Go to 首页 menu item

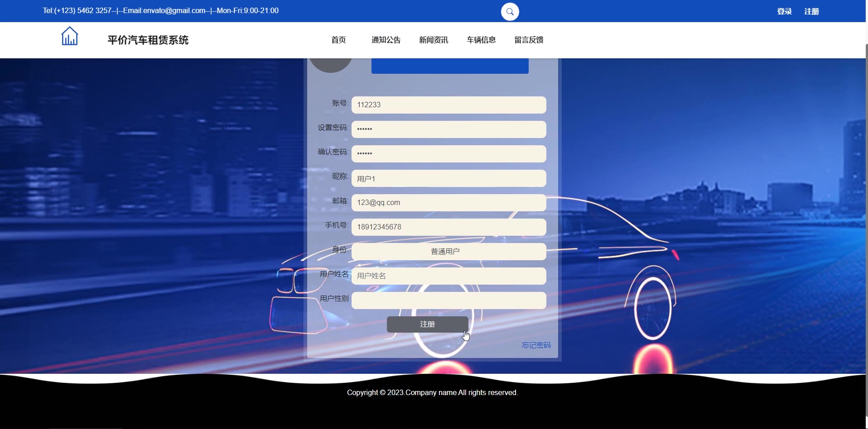[338, 40]
